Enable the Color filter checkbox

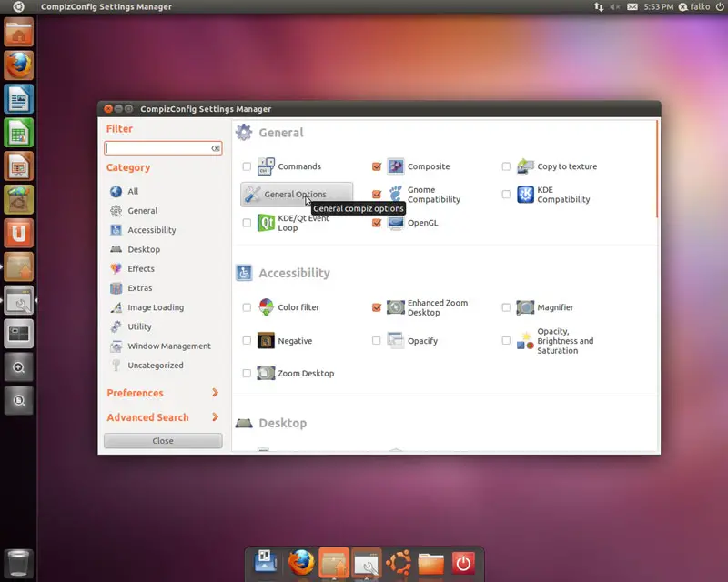(247, 307)
